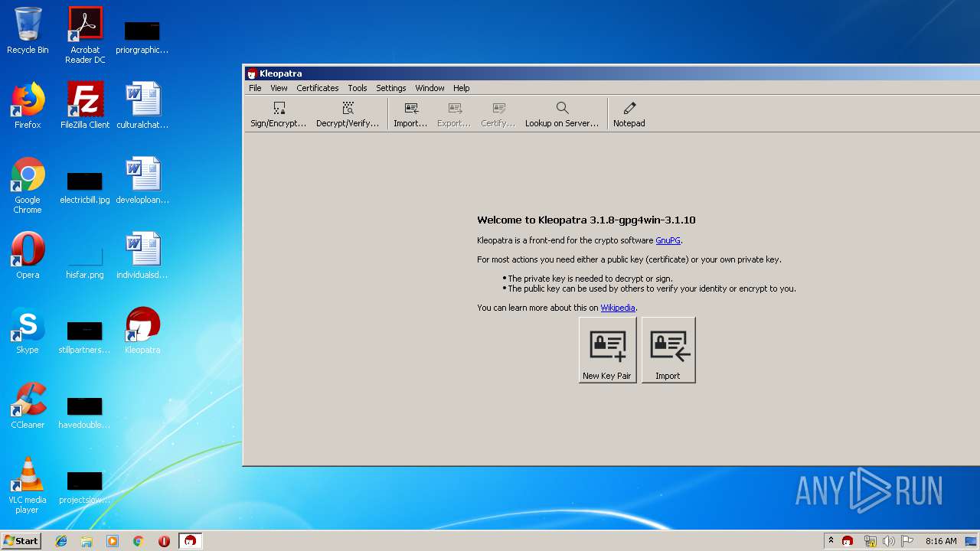
Task: Open the Sign/Encrypt toolbar tool
Action: point(278,114)
